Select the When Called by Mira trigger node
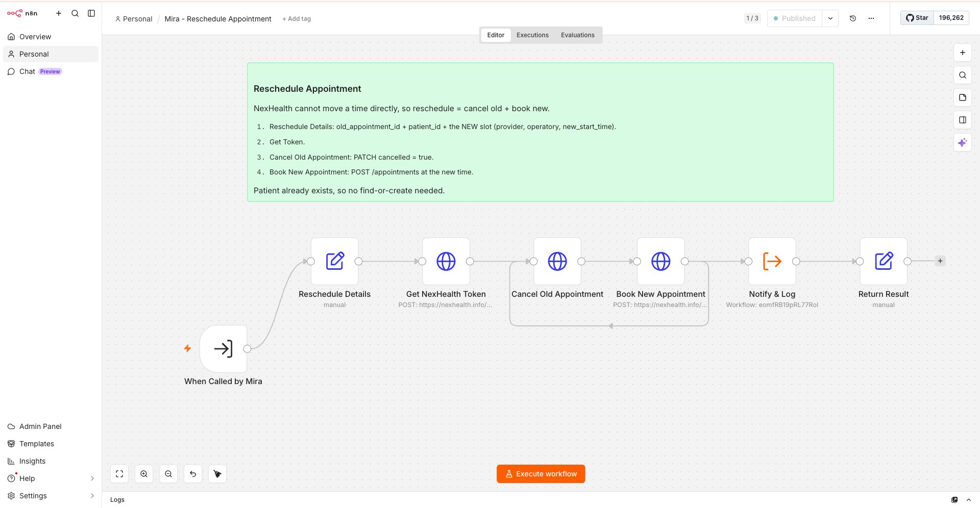This screenshot has height=508, width=980. (224, 349)
